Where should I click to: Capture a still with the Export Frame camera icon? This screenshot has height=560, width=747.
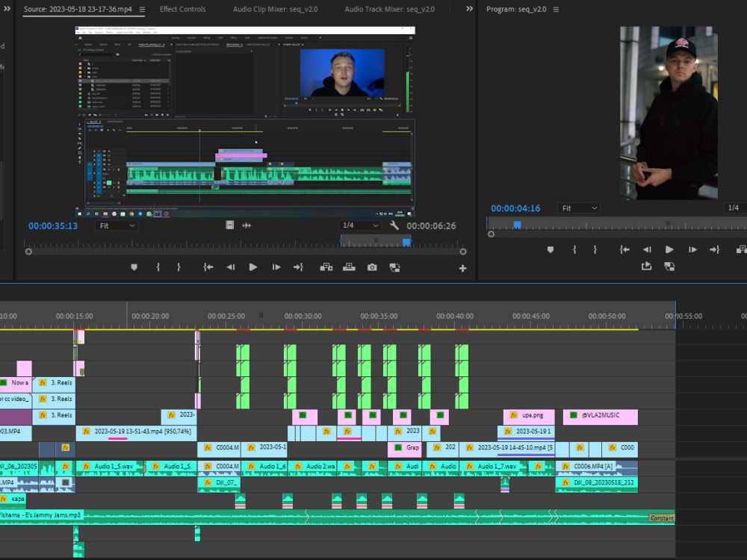click(373, 267)
